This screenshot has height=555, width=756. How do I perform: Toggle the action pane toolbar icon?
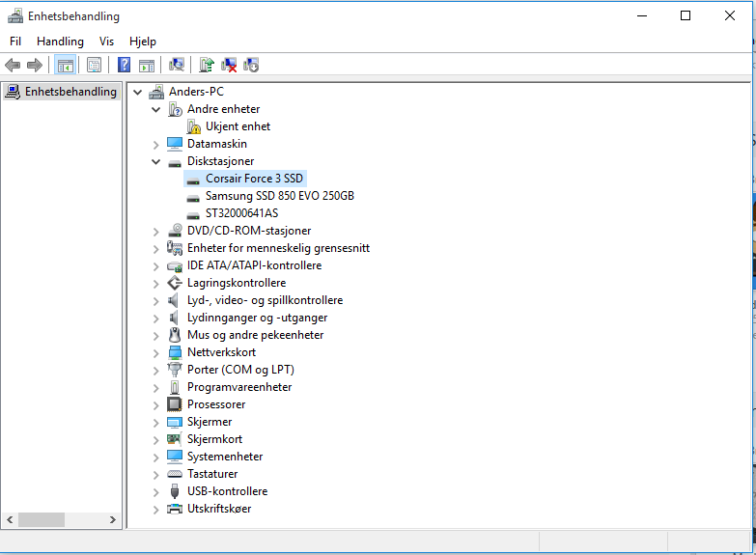coord(147,65)
